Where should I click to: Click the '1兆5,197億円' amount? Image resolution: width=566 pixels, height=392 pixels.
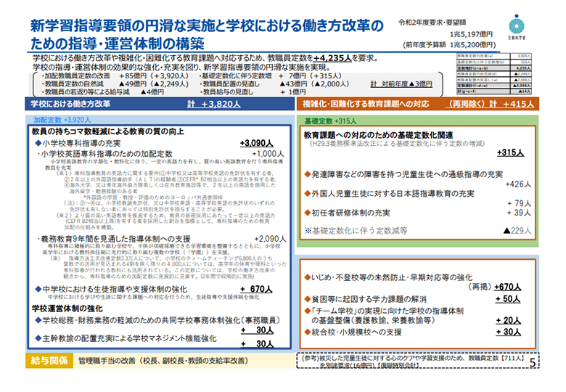click(472, 34)
